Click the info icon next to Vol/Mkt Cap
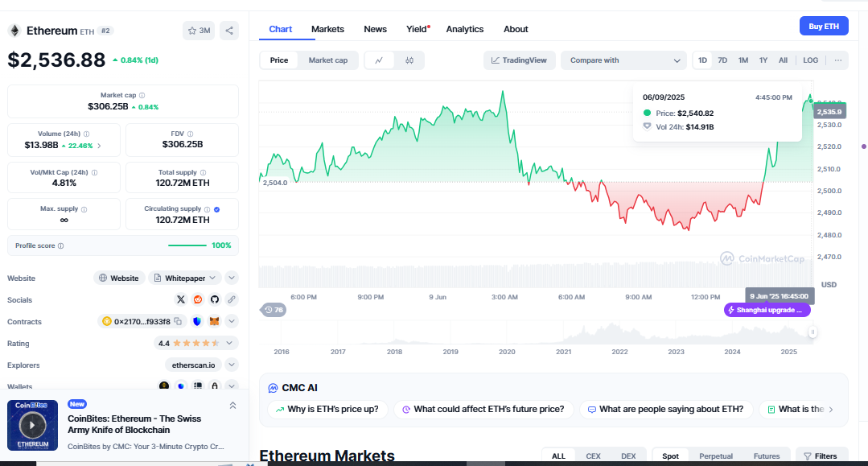Screen dimensions: 868x466 pos(95,173)
